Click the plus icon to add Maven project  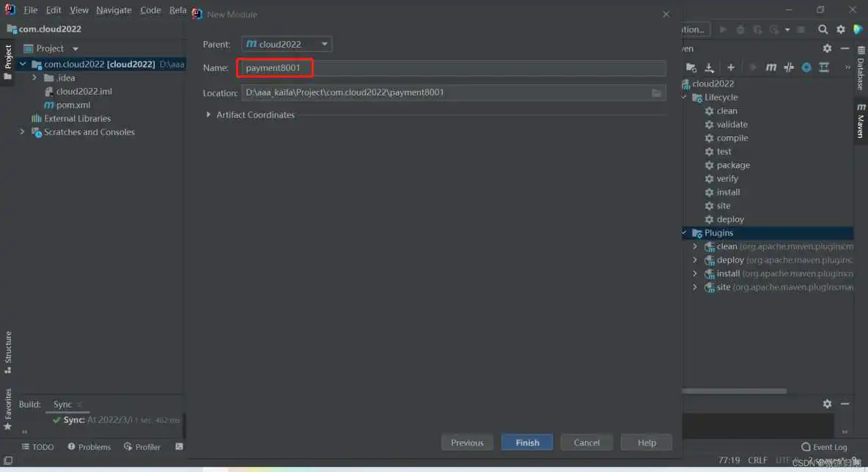pyautogui.click(x=730, y=67)
